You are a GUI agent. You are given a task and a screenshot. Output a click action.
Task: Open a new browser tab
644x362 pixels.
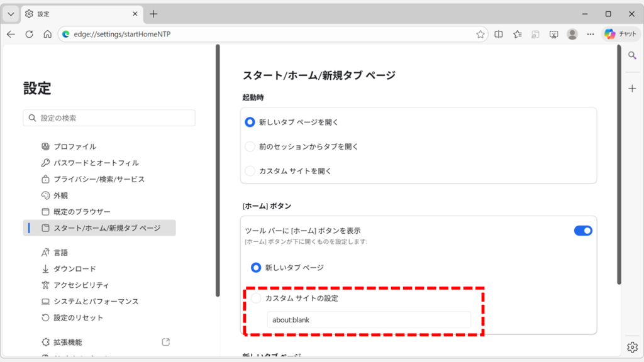pyautogui.click(x=154, y=13)
